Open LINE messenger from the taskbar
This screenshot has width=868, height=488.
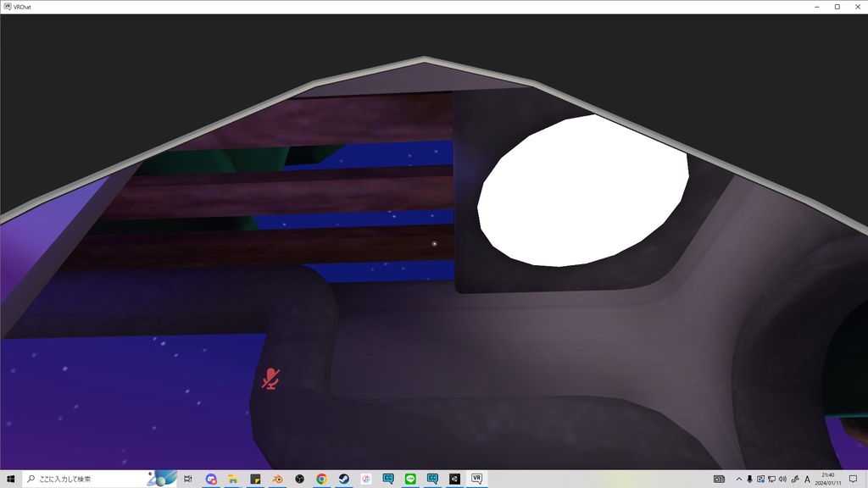coord(410,479)
